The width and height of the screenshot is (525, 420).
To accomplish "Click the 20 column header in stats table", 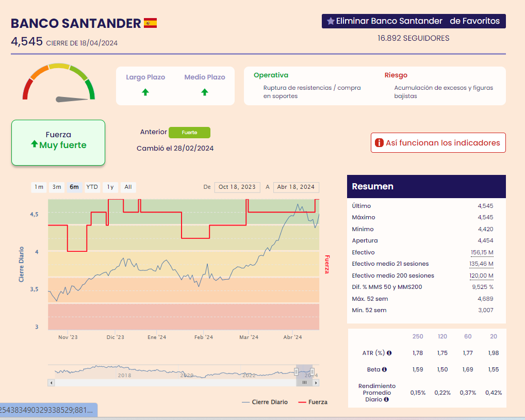I will 493,336.
